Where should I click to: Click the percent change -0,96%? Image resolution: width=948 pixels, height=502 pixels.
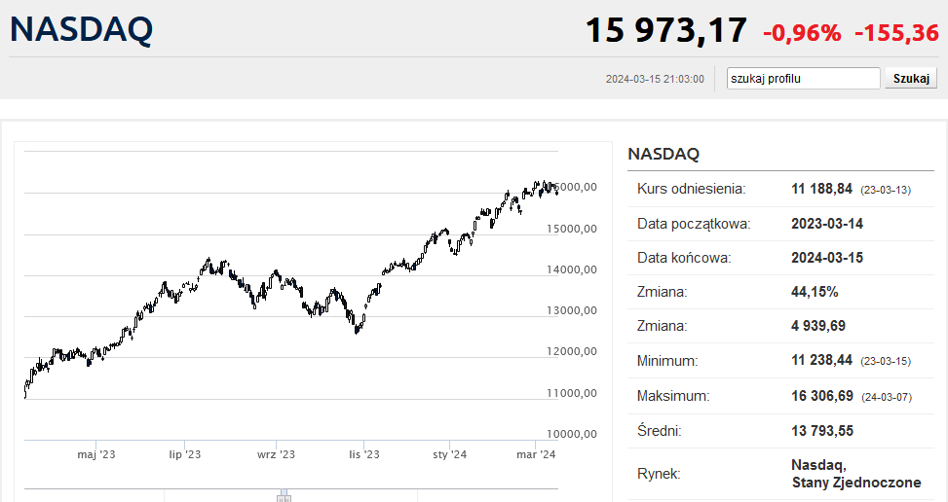(x=802, y=33)
